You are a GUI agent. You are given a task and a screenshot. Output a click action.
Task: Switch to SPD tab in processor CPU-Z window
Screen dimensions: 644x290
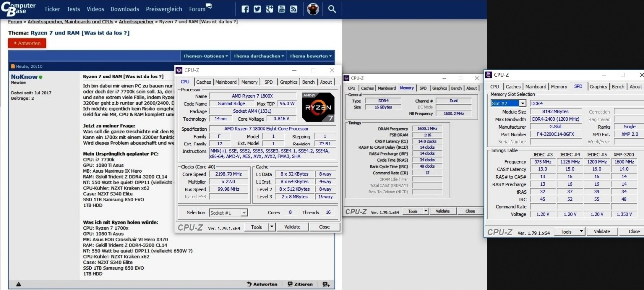(x=268, y=82)
